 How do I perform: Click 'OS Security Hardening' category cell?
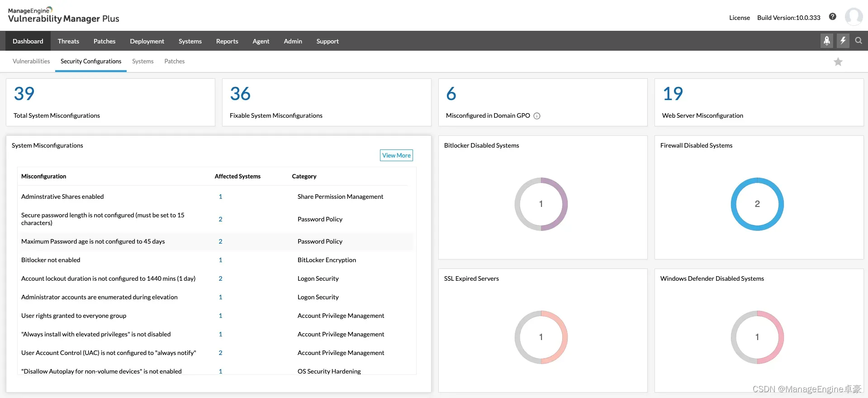coord(329,371)
